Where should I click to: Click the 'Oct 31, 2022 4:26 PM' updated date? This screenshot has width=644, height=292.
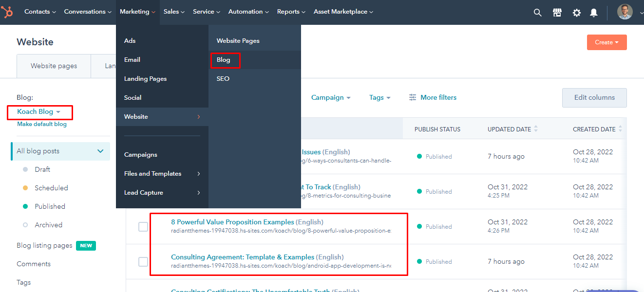(508, 226)
